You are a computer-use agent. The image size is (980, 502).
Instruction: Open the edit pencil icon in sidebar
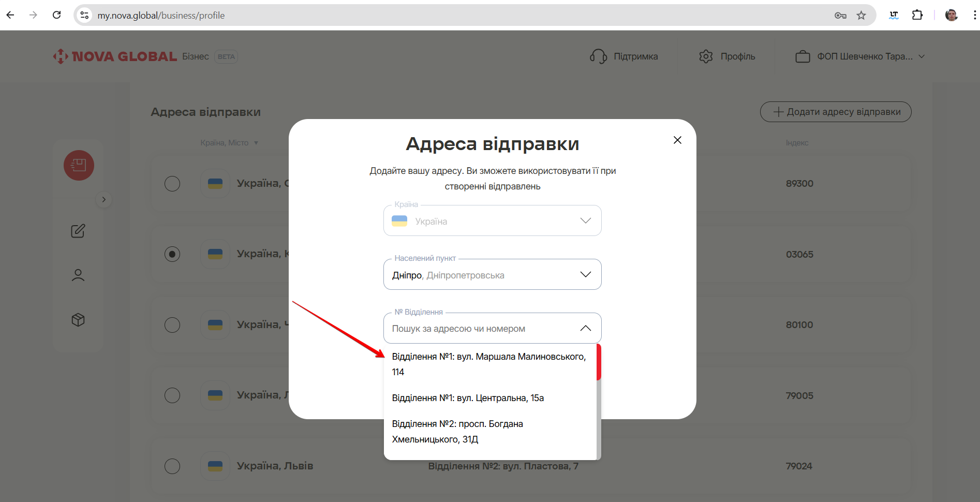click(x=78, y=231)
